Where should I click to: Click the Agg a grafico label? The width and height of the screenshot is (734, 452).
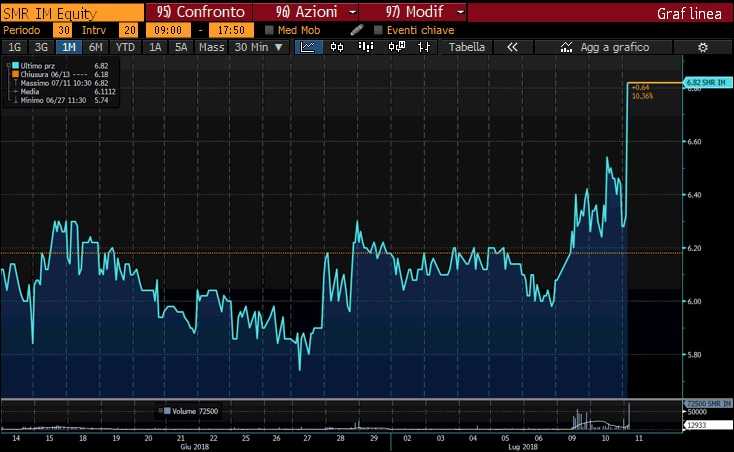point(615,47)
